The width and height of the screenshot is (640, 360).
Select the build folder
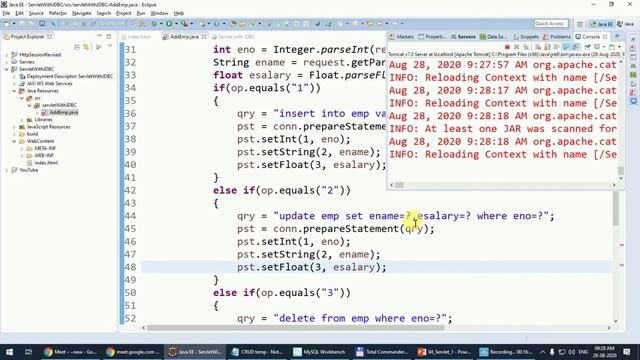tap(29, 134)
